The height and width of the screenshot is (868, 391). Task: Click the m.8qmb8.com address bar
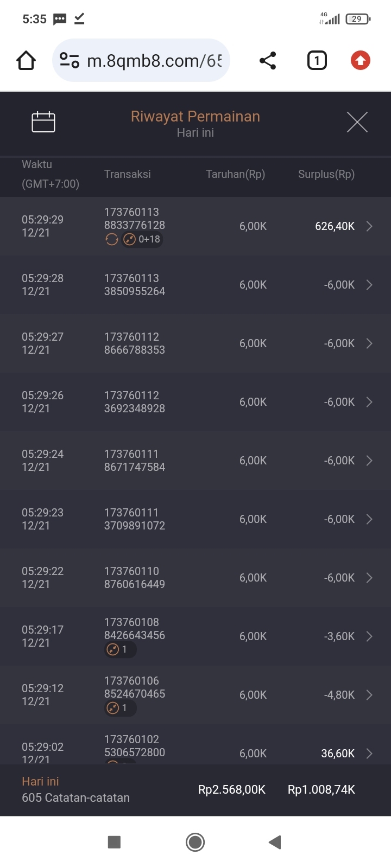(154, 61)
